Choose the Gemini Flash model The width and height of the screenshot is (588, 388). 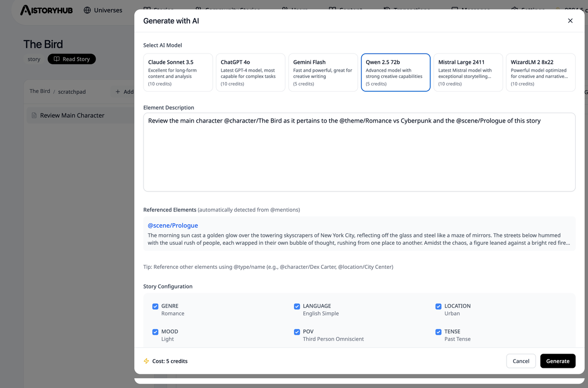pyautogui.click(x=323, y=73)
